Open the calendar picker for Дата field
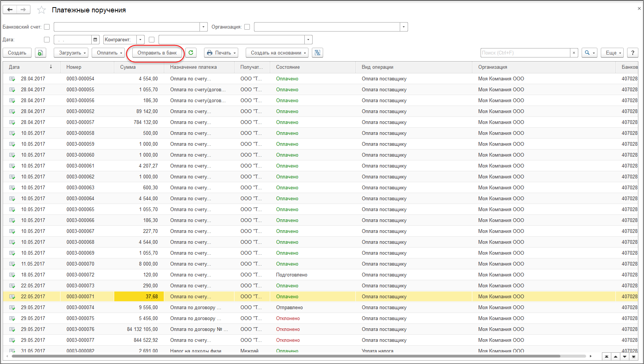The width and height of the screenshot is (644, 364). (95, 40)
